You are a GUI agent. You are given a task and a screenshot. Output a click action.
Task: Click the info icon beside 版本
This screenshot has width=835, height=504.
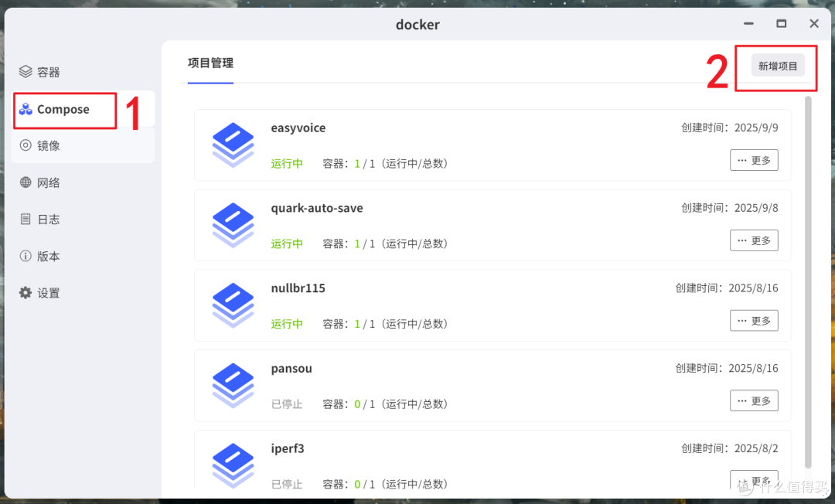(26, 256)
